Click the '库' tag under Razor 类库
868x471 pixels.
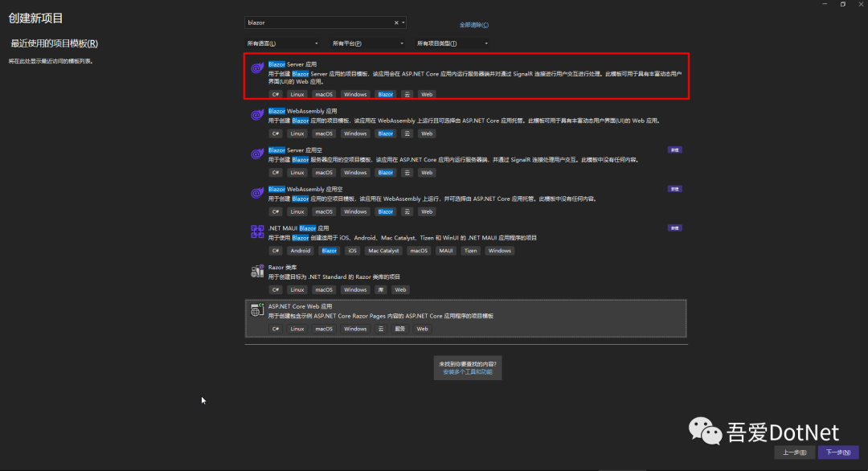point(380,290)
